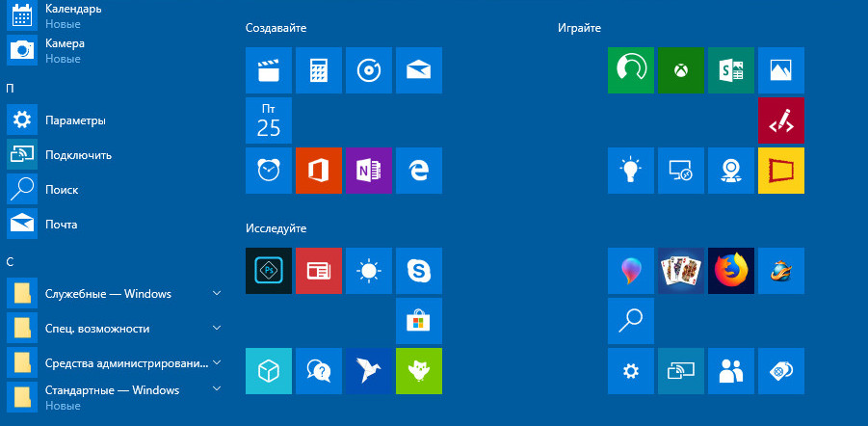Open Параметры in the app list
The height and width of the screenshot is (426, 868).
click(x=115, y=120)
